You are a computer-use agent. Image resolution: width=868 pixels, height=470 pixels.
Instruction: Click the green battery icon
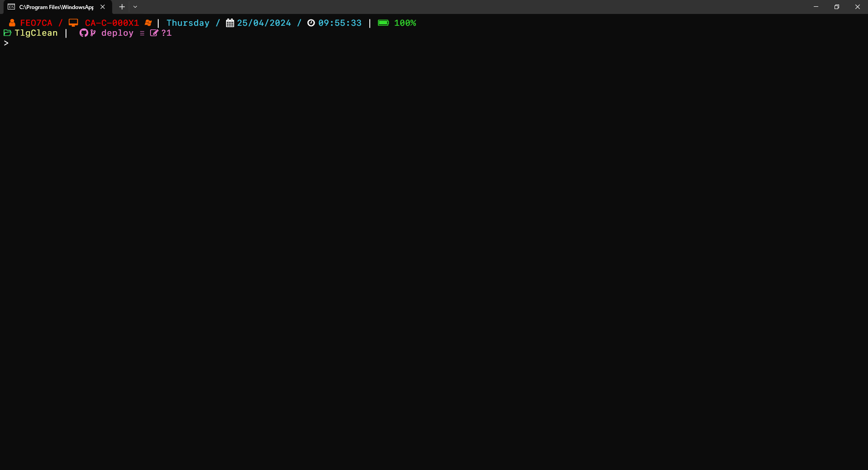point(383,23)
